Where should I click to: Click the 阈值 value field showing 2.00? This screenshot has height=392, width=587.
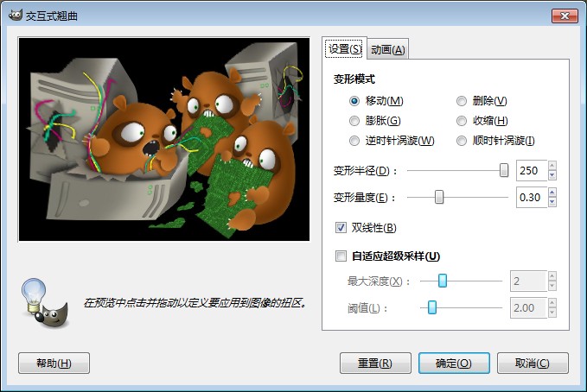pos(528,308)
